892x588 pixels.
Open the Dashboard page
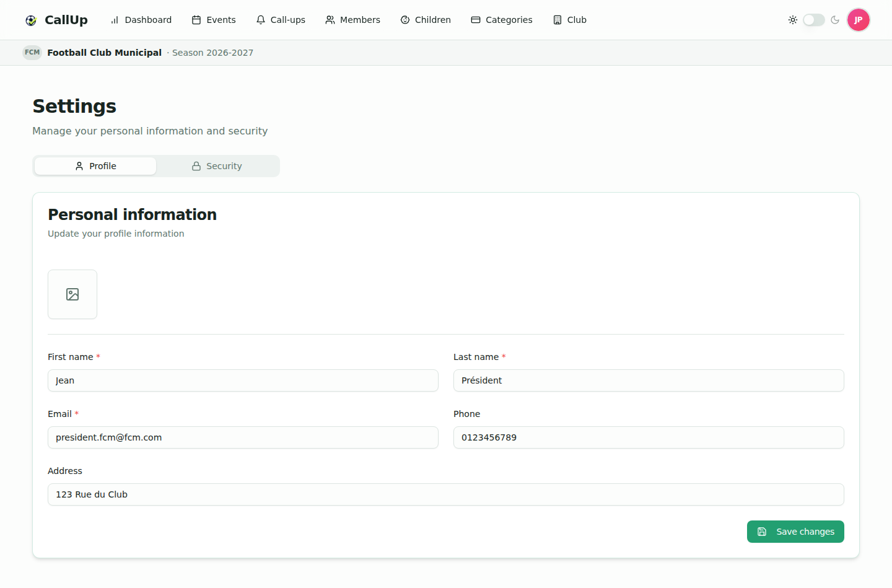tap(141, 20)
